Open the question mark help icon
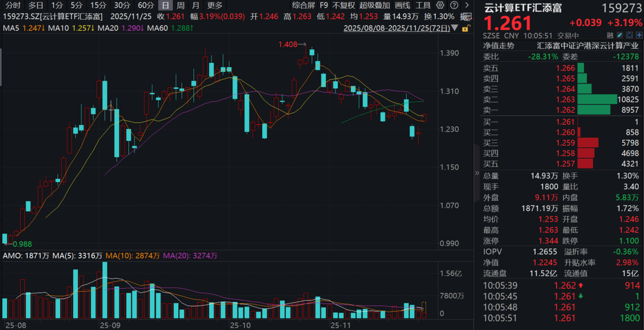 [x=454, y=5]
